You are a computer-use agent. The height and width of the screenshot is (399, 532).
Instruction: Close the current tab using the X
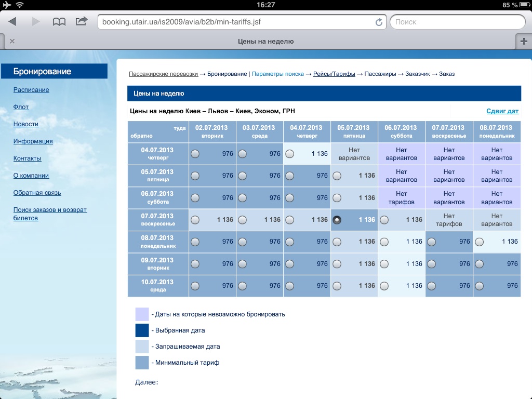point(12,42)
